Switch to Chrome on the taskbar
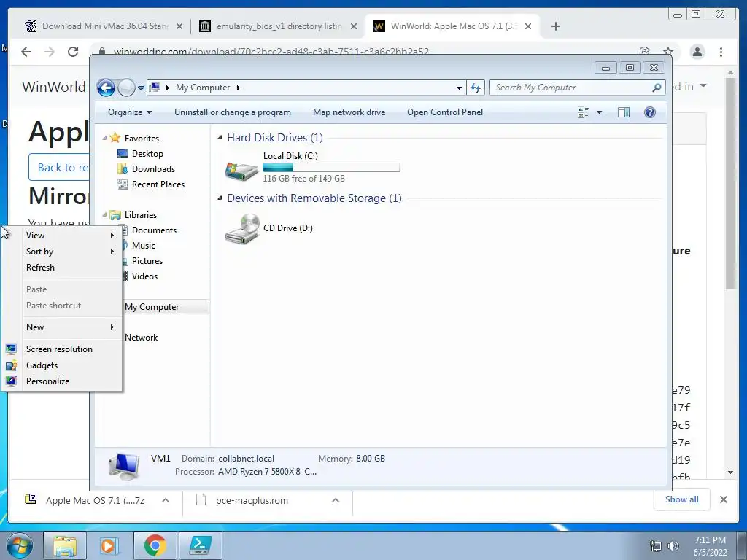This screenshot has width=747, height=560. (155, 545)
